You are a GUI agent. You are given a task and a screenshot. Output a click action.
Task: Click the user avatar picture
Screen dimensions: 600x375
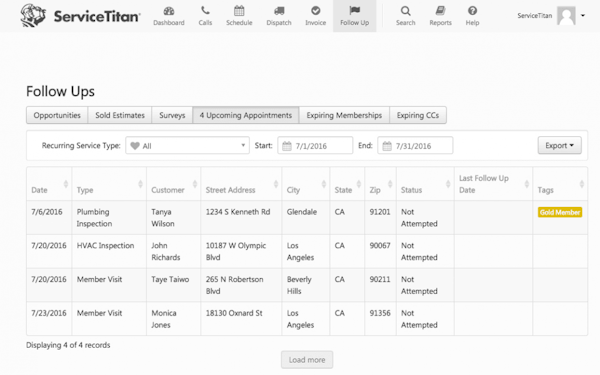click(x=566, y=16)
